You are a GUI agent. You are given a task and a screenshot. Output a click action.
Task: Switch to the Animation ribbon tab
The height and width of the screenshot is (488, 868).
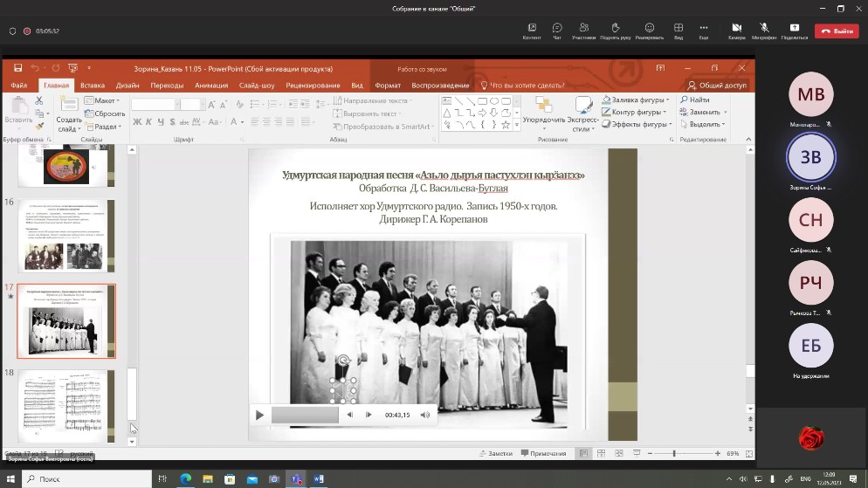211,86
